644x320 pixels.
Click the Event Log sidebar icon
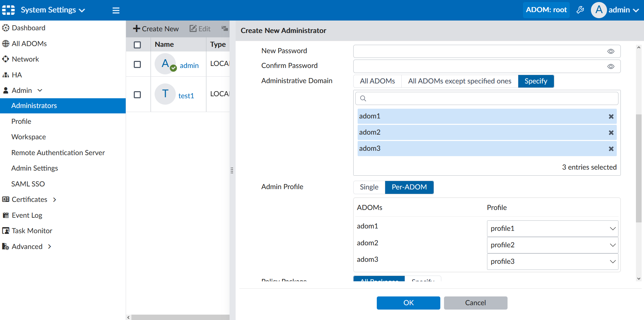coord(6,215)
